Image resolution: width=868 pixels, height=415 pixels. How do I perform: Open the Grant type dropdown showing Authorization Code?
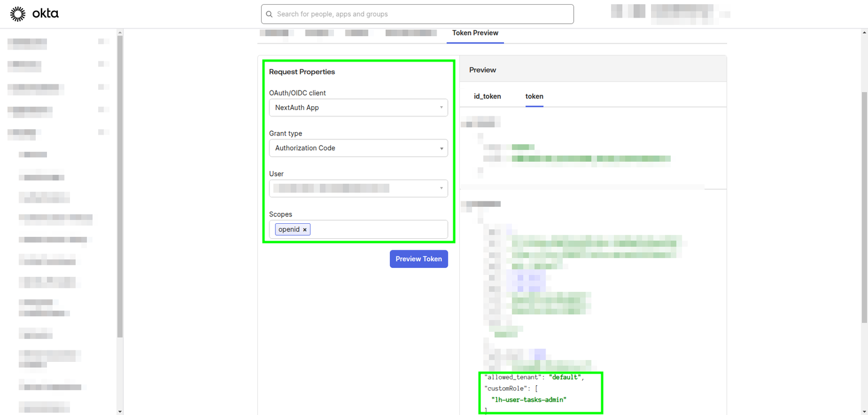point(359,148)
